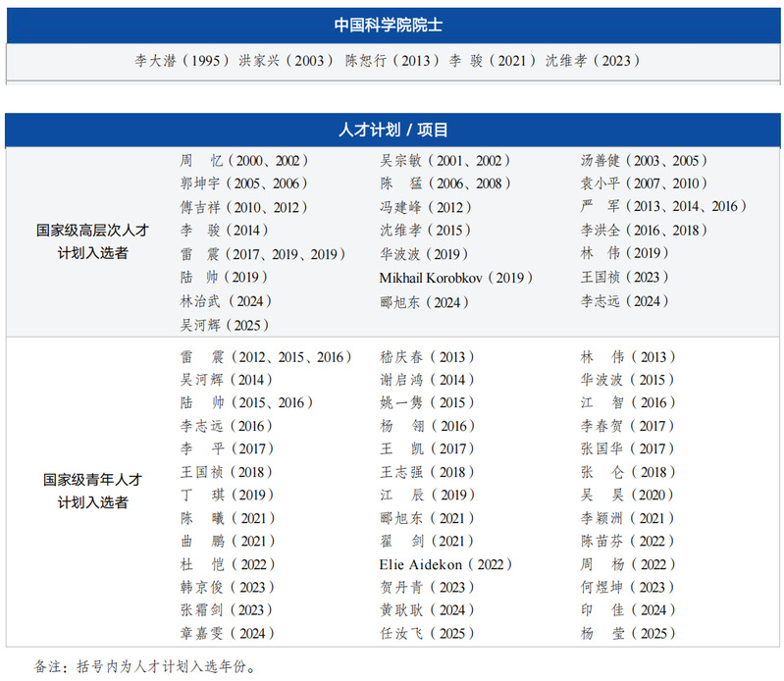Click 吴宗敏（2001、2002）entry
784x681 pixels.
pos(445,160)
